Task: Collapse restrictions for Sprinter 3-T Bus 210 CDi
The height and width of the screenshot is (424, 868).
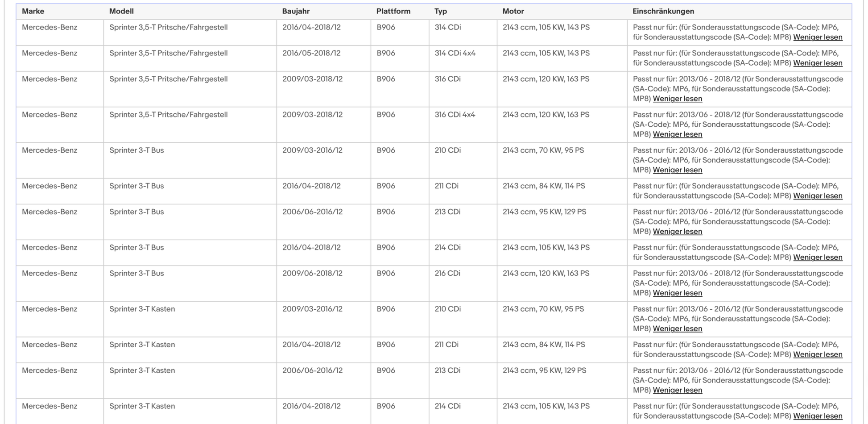Action: pyautogui.click(x=677, y=170)
